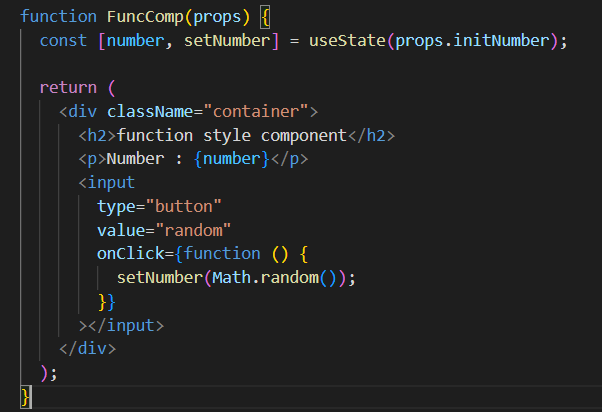This screenshot has width=602, height=412.
Task: Click the opening h2 tag name
Action: 97,136
